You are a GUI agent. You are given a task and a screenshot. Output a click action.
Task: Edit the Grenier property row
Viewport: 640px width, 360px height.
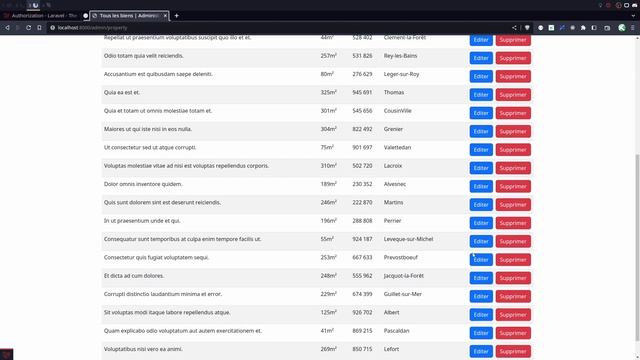pos(481,131)
